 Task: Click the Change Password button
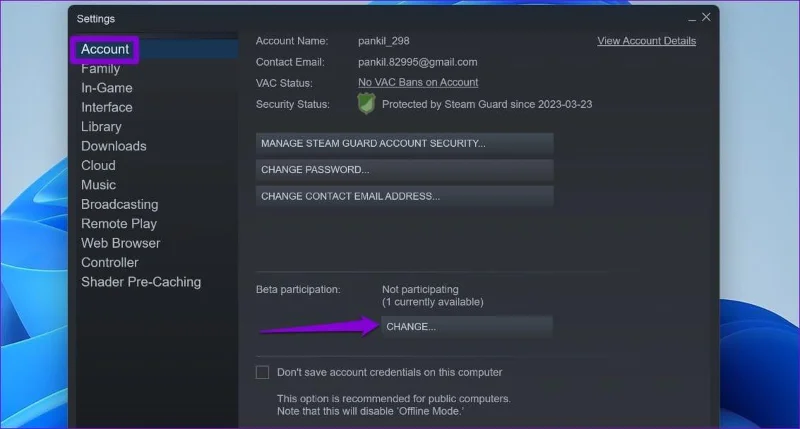coord(405,170)
